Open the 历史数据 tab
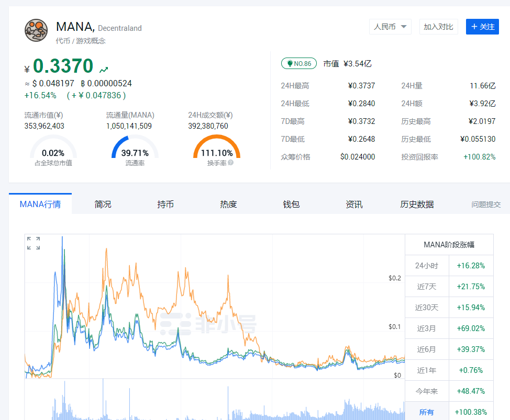 click(417, 204)
